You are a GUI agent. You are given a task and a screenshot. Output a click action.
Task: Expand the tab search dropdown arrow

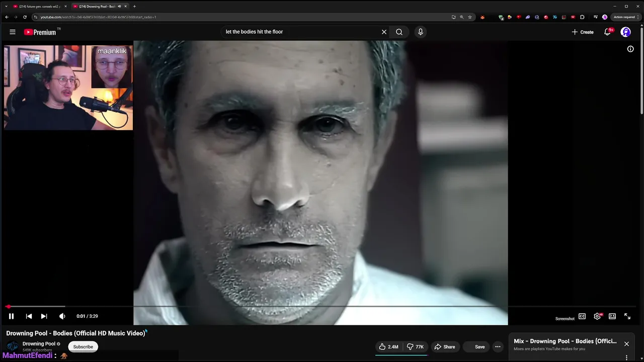6,6
